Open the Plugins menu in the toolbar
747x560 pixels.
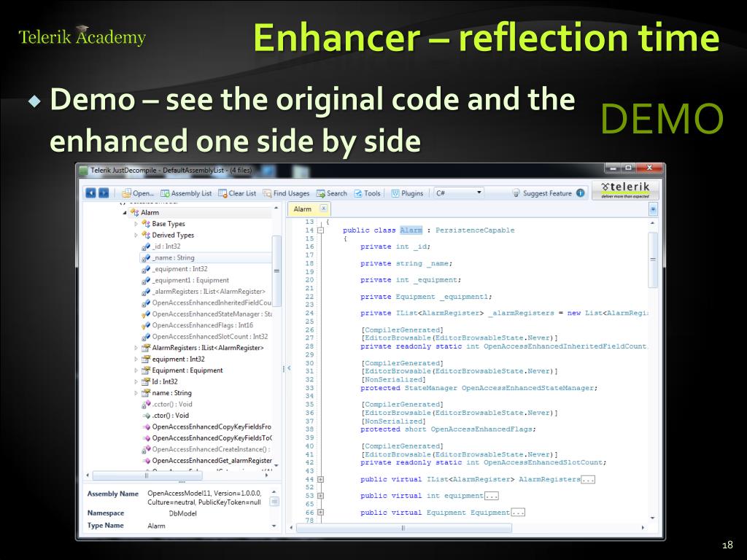click(407, 193)
